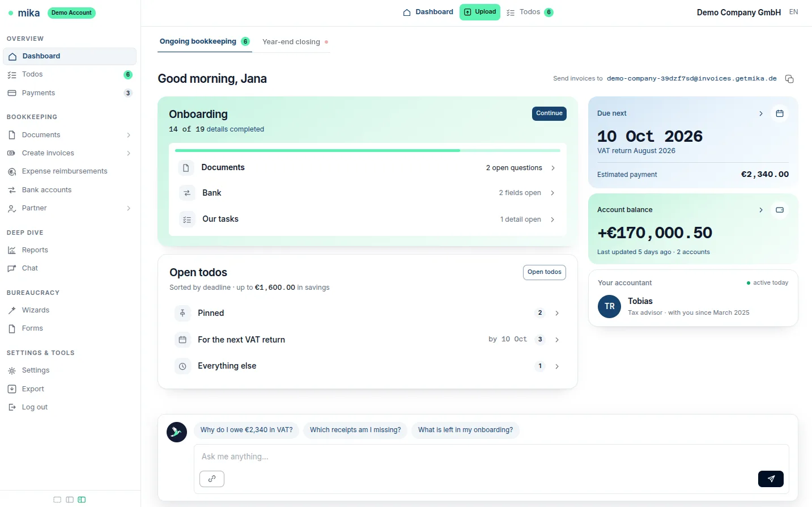Continue the onboarding
Screen dimensions: 812x507
point(550,113)
